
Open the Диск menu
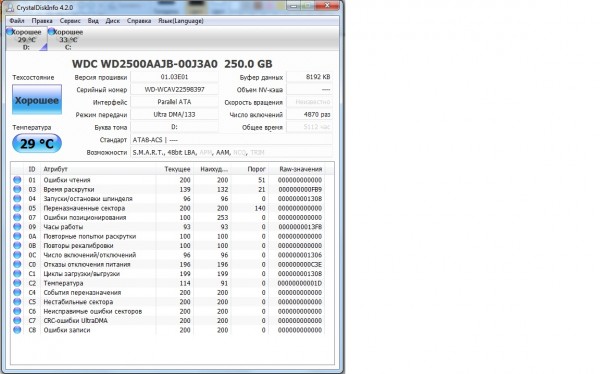tap(112, 21)
